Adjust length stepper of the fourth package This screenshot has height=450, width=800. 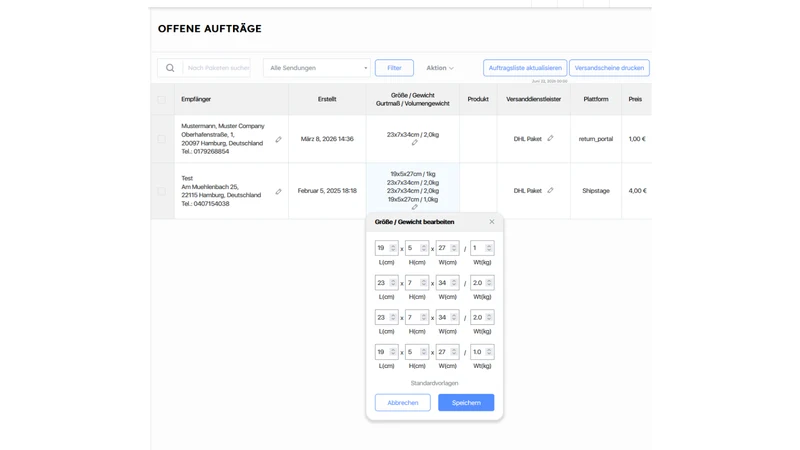[x=393, y=352]
